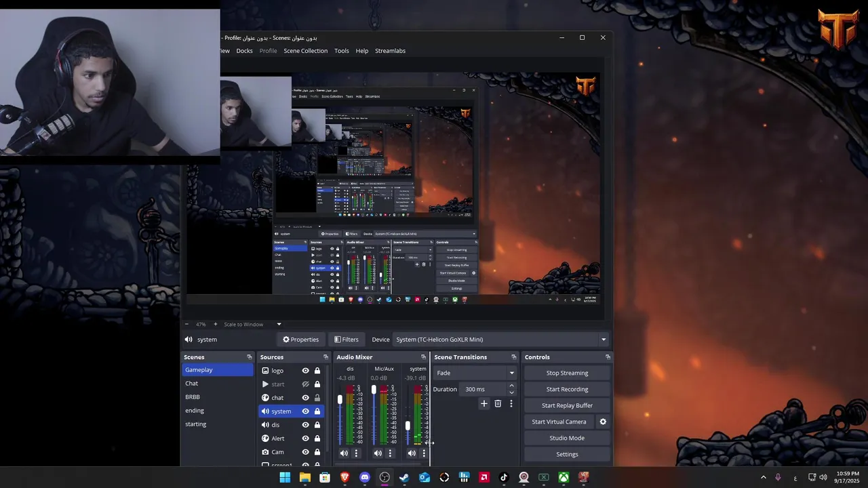The image size is (868, 488).
Task: Pop out the Controls dock panel
Action: coord(608,357)
